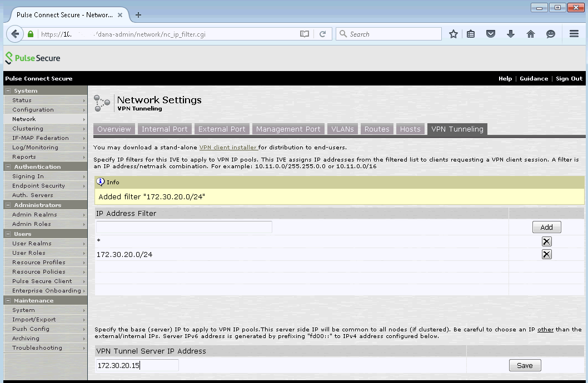The image size is (588, 383).
Task: Collapse the System sidebar section
Action: click(x=8, y=90)
